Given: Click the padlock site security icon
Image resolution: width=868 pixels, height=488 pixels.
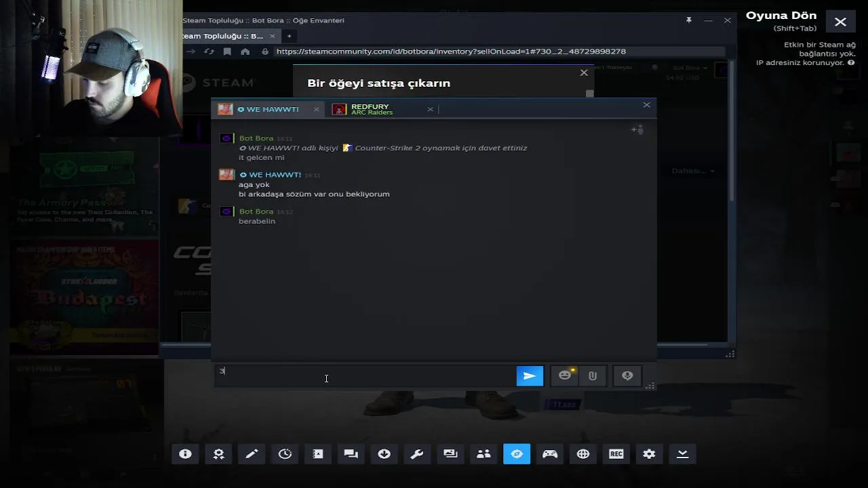Looking at the screenshot, I should click(x=265, y=52).
